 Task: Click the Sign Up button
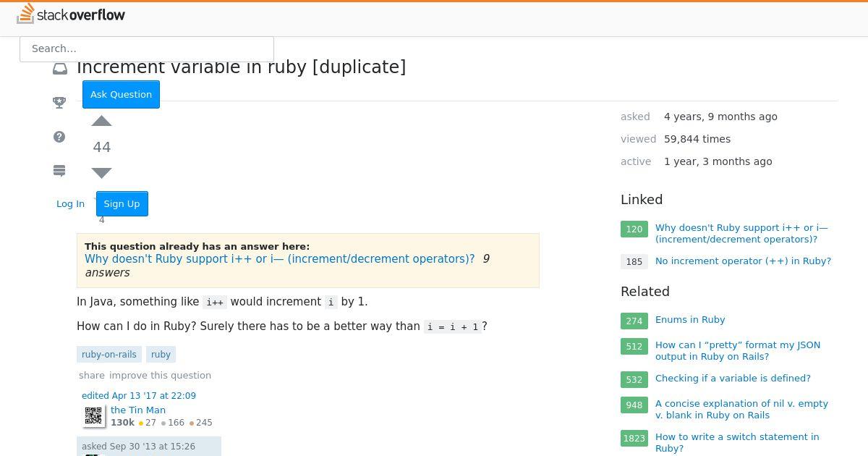(122, 203)
